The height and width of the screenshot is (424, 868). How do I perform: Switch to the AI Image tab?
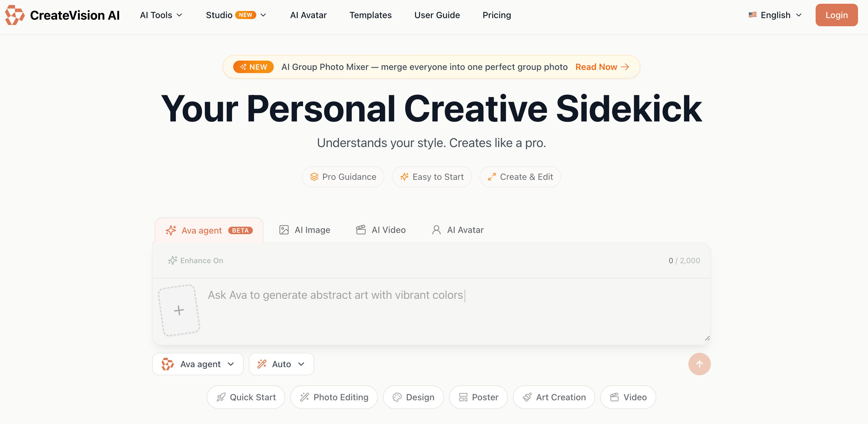tap(305, 230)
